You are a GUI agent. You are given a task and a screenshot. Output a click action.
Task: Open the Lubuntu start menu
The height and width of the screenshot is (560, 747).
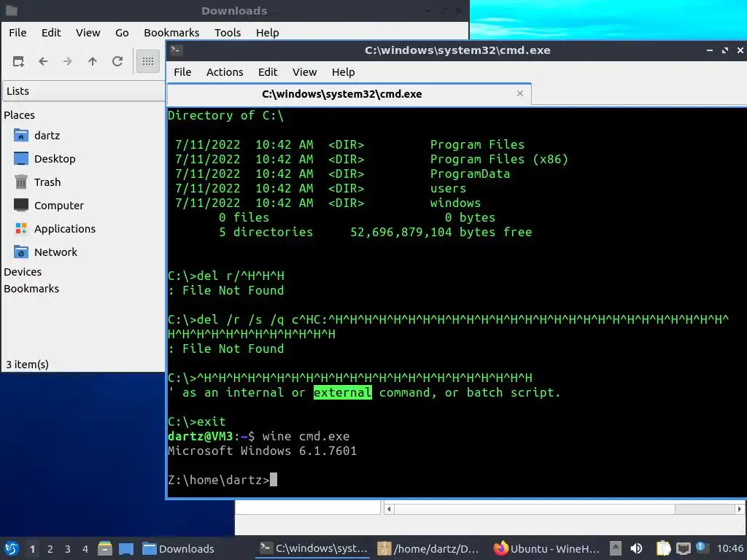pyautogui.click(x=12, y=548)
